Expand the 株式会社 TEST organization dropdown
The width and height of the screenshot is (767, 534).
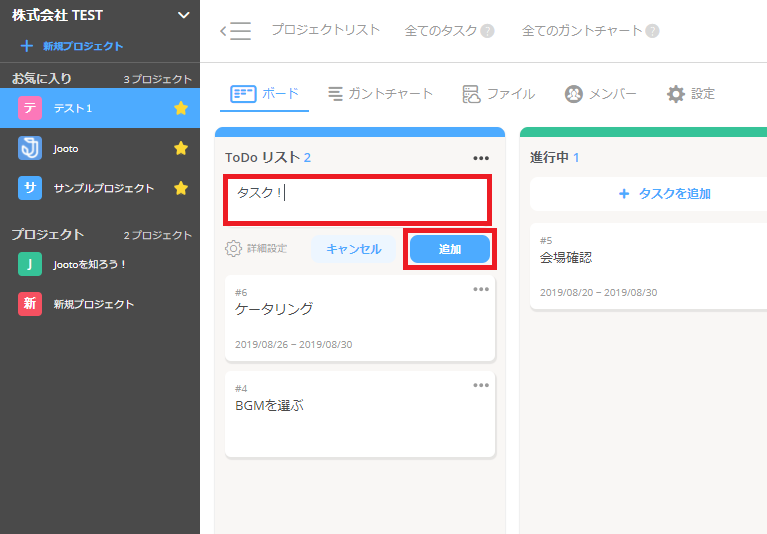pos(182,15)
